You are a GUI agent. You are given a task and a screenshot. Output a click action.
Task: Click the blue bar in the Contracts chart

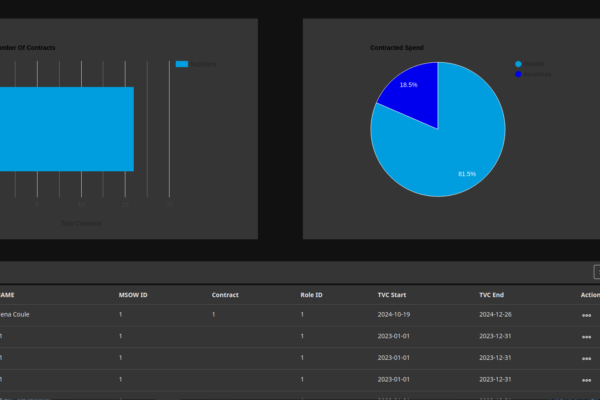tap(66, 128)
